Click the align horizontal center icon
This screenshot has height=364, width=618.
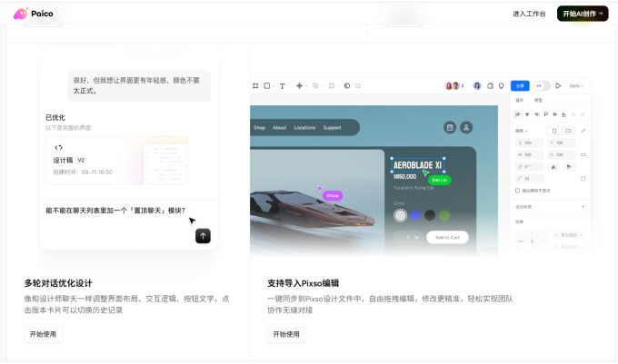[527, 114]
